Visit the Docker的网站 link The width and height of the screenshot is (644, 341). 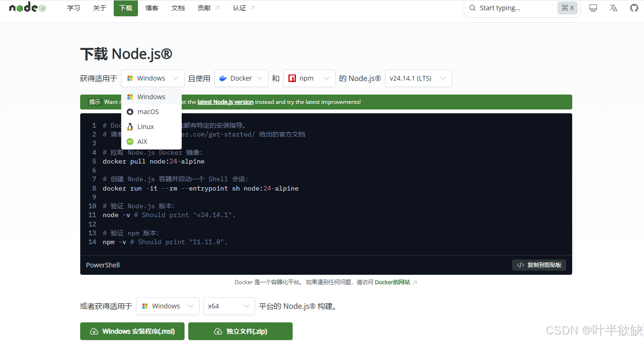tap(392, 282)
